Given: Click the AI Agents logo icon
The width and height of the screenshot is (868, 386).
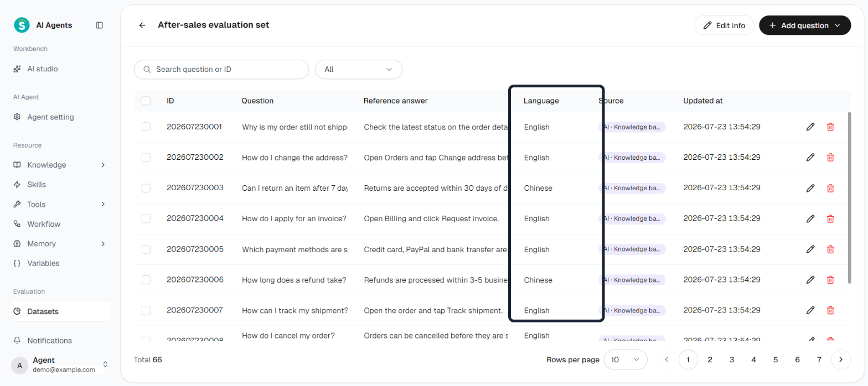Looking at the screenshot, I should click(x=22, y=25).
